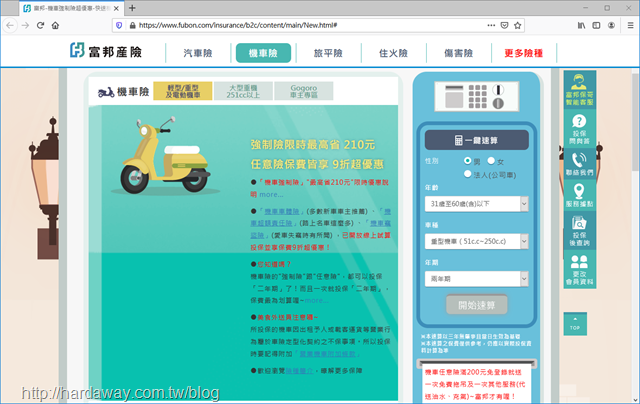Toggle the browser sidebar icon
640x404 pixels.
coord(596,25)
